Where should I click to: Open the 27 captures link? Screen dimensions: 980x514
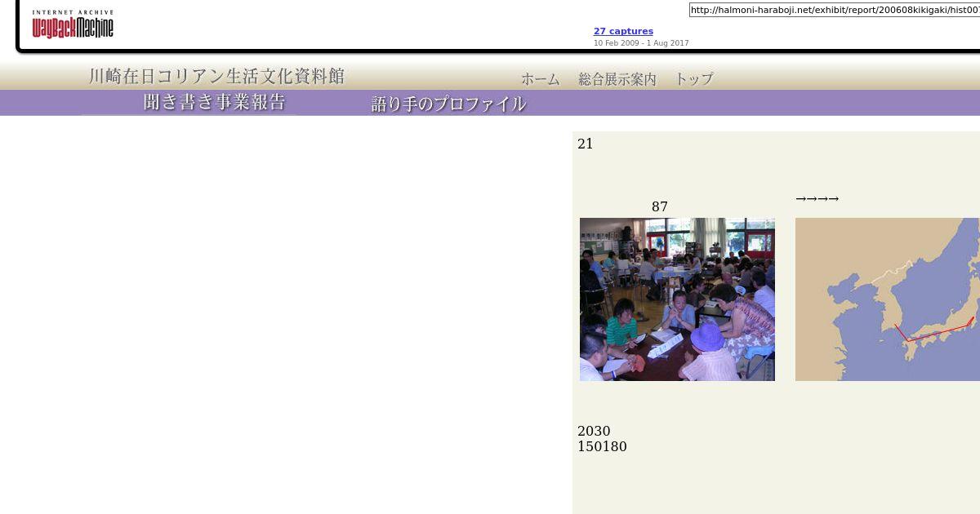(x=623, y=31)
